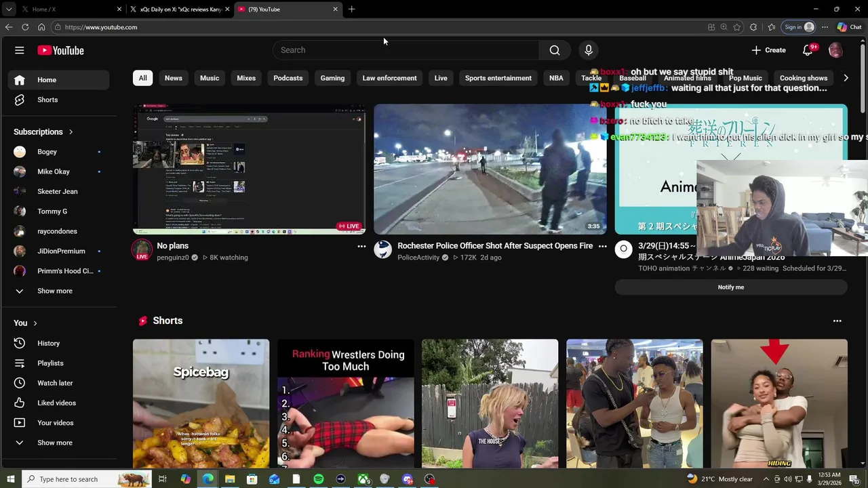The image size is (868, 488).
Task: Open Your videos in sidebar
Action: click(58, 423)
